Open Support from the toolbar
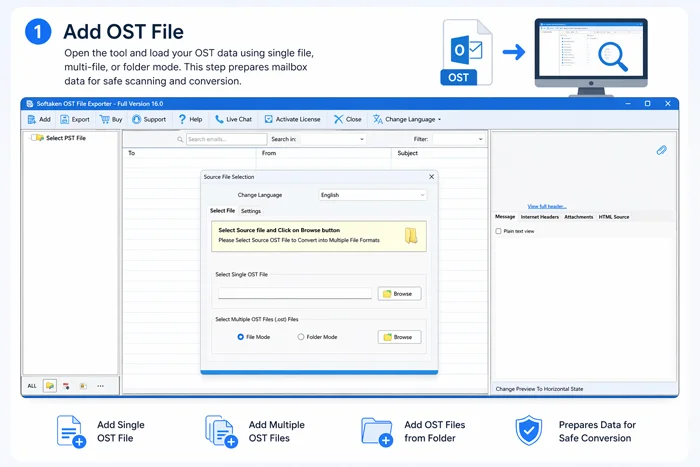Screen dimensions: 700x467 click(149, 119)
